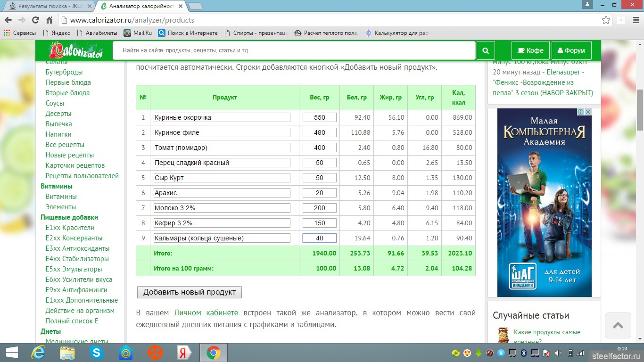
Task: Click the Форум button
Action: coord(571,50)
